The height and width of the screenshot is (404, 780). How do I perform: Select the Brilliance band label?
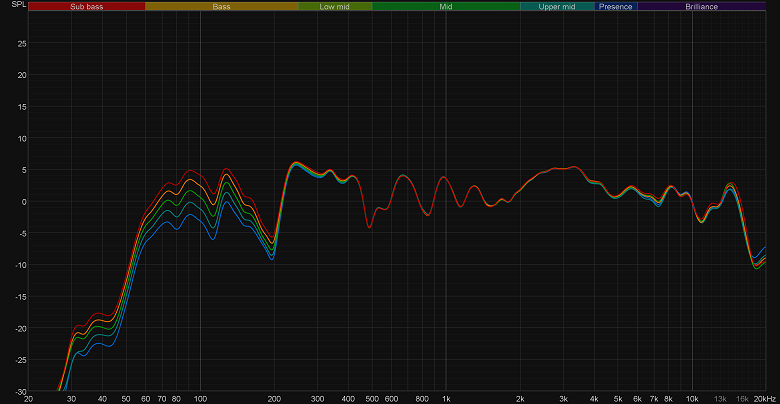click(x=701, y=6)
